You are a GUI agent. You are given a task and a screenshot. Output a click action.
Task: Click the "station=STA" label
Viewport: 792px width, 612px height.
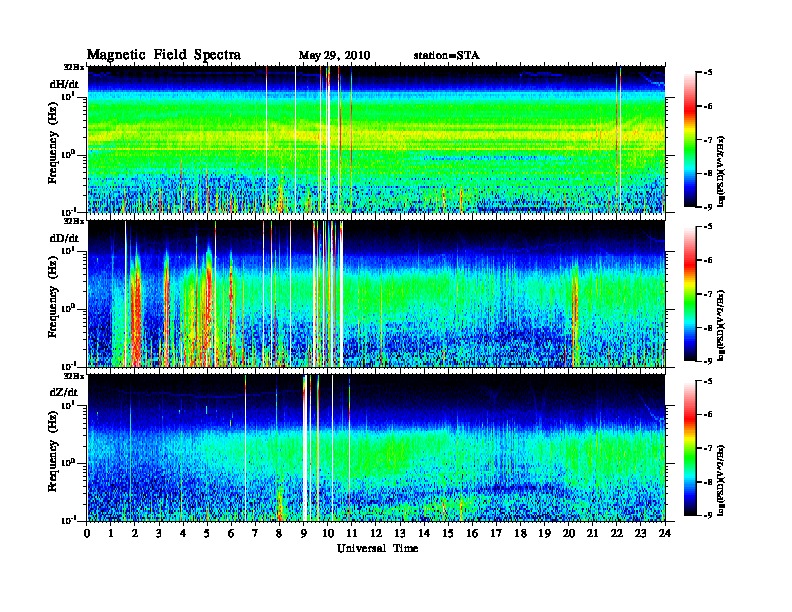[447, 55]
